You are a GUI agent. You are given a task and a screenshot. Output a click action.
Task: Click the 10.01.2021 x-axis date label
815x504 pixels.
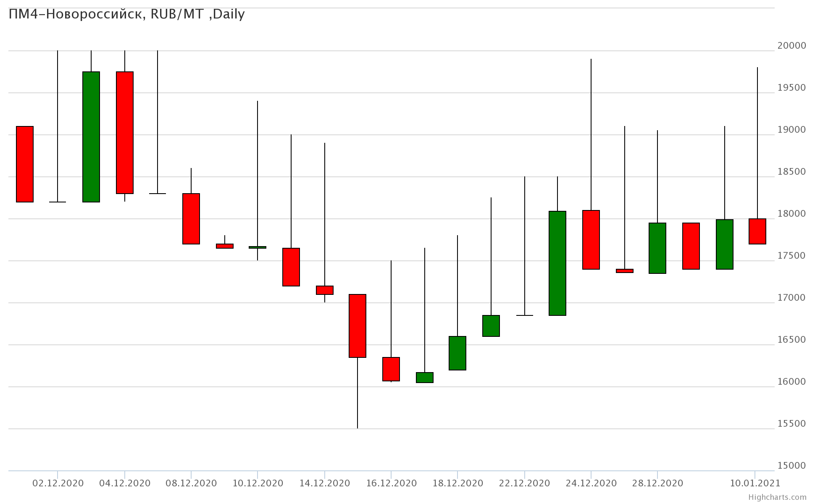755,483
